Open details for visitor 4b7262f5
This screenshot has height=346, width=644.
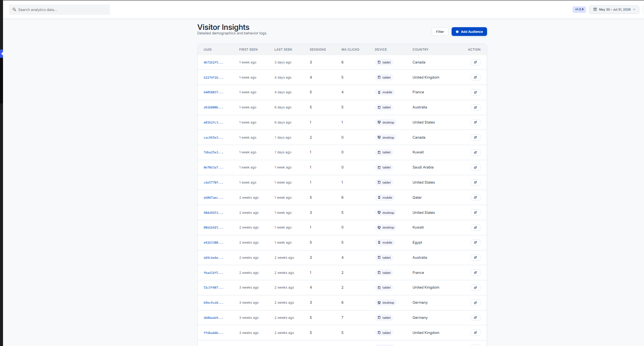coord(475,62)
